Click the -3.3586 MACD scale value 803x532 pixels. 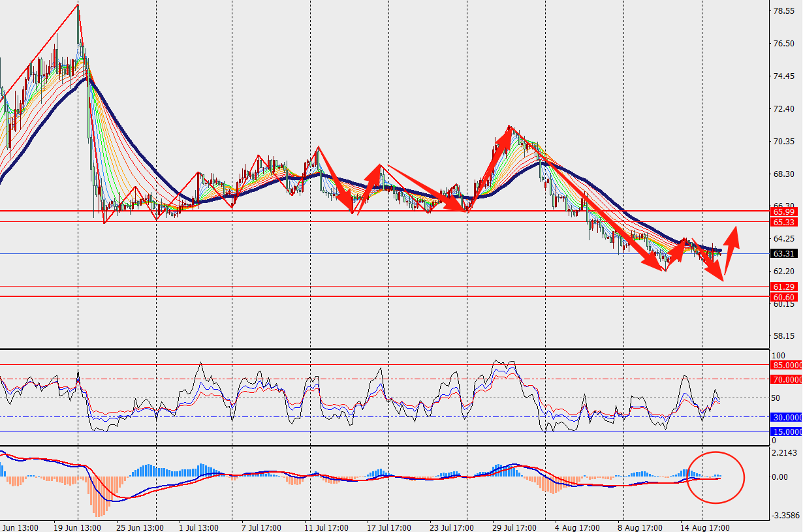point(785,515)
